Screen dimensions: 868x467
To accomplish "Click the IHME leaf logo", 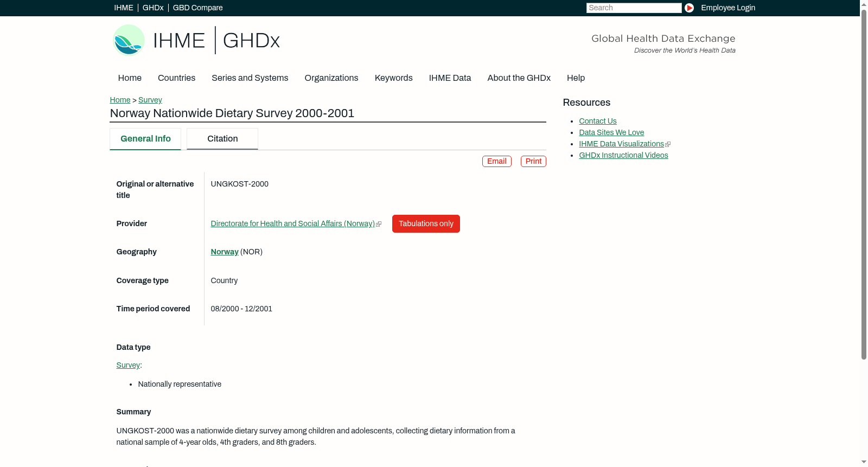I will [129, 40].
